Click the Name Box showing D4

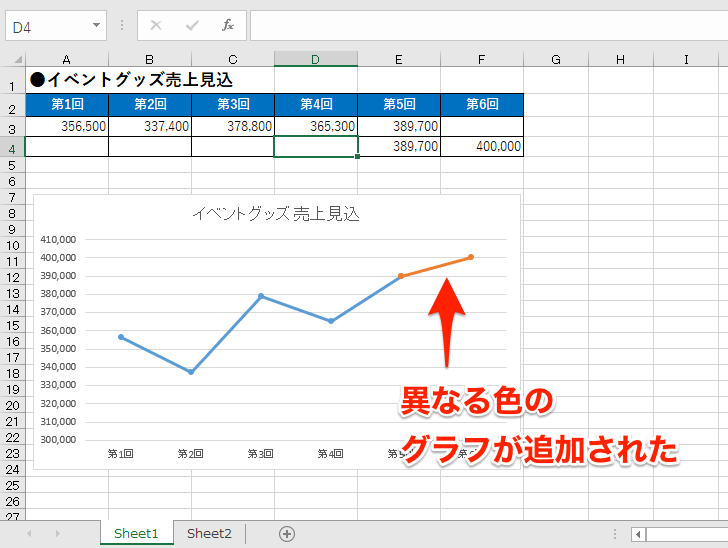[x=56, y=26]
